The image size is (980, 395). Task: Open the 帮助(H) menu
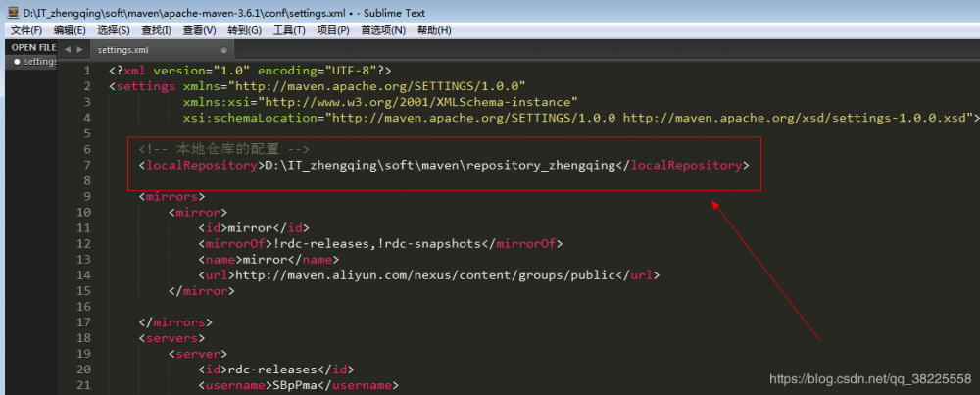click(434, 30)
